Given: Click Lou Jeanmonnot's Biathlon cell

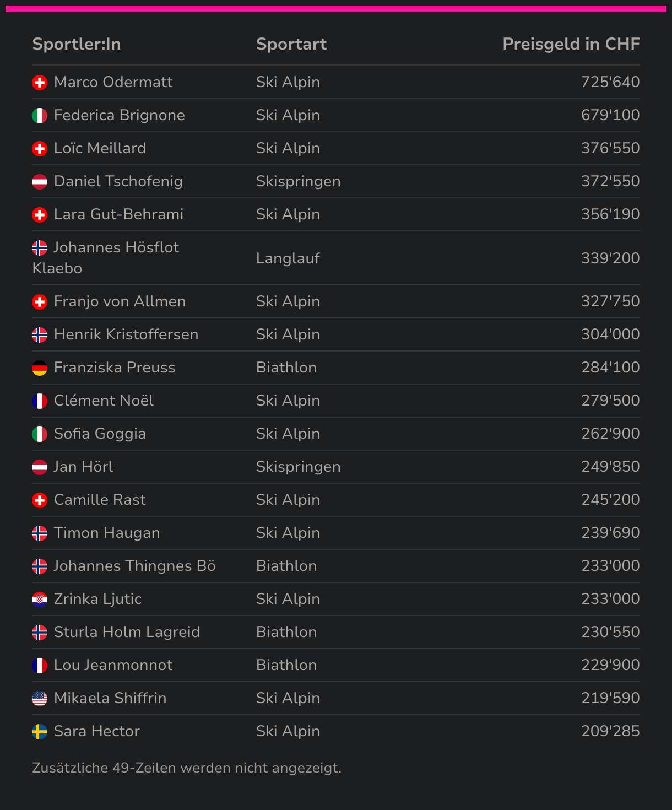Looking at the screenshot, I should click(286, 665).
